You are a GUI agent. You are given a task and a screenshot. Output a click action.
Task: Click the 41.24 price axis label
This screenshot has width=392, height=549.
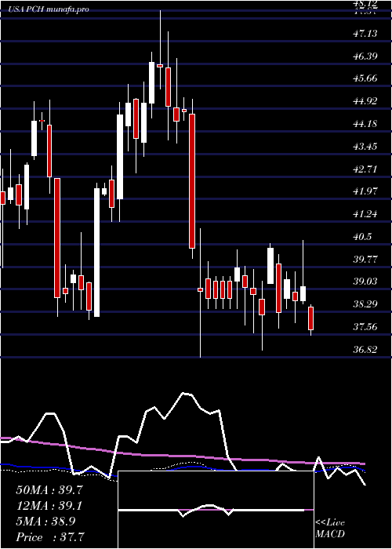point(366,214)
